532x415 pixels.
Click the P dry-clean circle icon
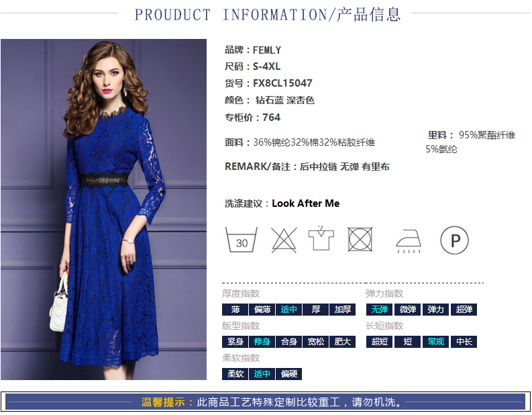click(454, 240)
